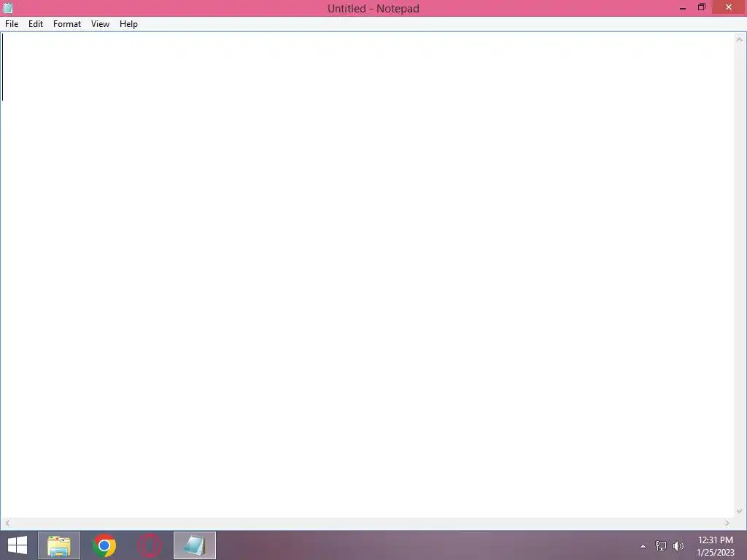Launch Google Chrome from the taskbar
The image size is (747, 560).
coord(104,545)
